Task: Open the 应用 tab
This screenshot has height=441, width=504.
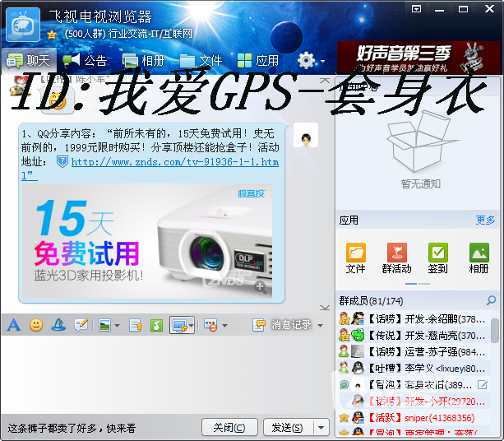Action: 257,61
